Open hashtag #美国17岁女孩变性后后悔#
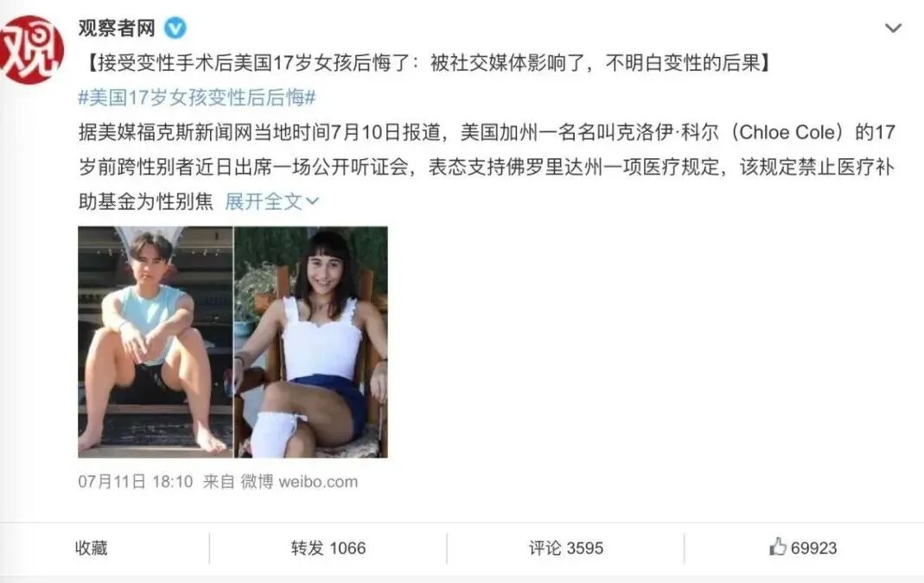Viewport: 924px width, 583px height. point(197,97)
